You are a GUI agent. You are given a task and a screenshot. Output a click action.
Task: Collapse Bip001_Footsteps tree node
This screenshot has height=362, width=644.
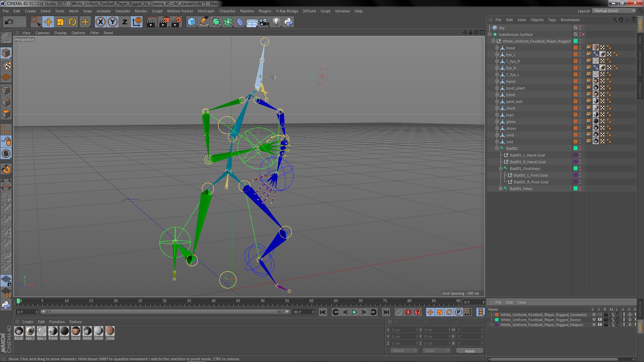(501, 169)
